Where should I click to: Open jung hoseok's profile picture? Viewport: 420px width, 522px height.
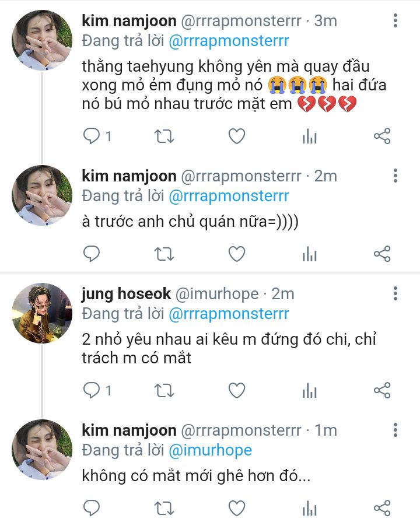click(x=42, y=313)
